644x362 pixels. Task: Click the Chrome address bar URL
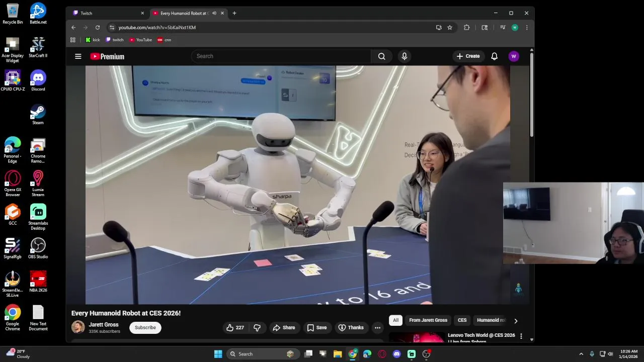(x=157, y=28)
